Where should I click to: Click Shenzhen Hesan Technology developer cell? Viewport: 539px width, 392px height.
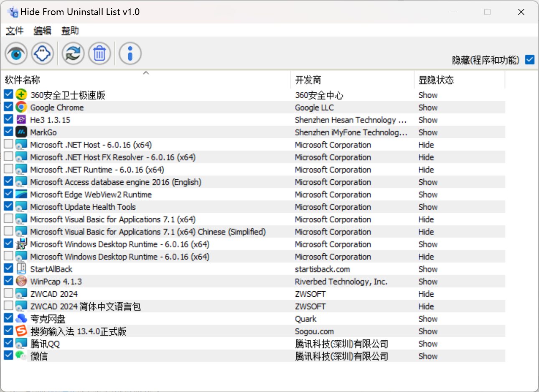pyautogui.click(x=351, y=120)
